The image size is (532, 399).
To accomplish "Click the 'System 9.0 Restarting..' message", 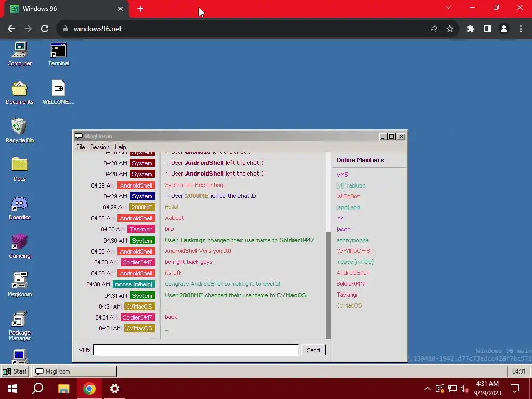I will tap(195, 185).
